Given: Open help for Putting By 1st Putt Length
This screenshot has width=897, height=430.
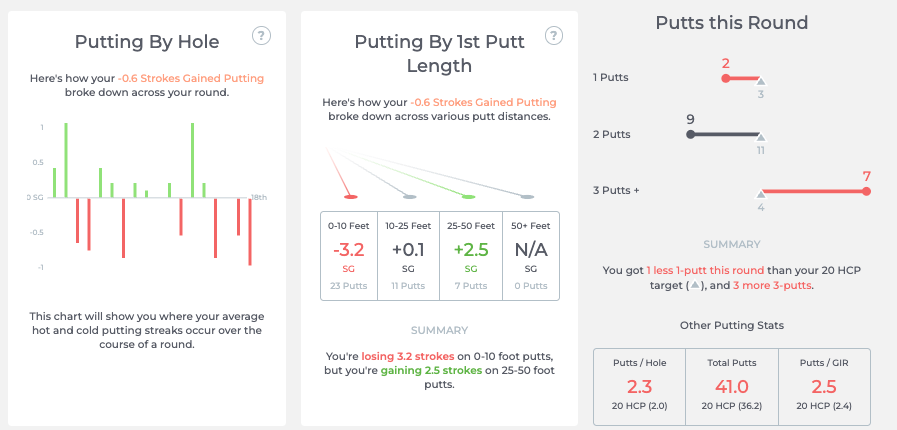Looking at the screenshot, I should pyautogui.click(x=554, y=36).
